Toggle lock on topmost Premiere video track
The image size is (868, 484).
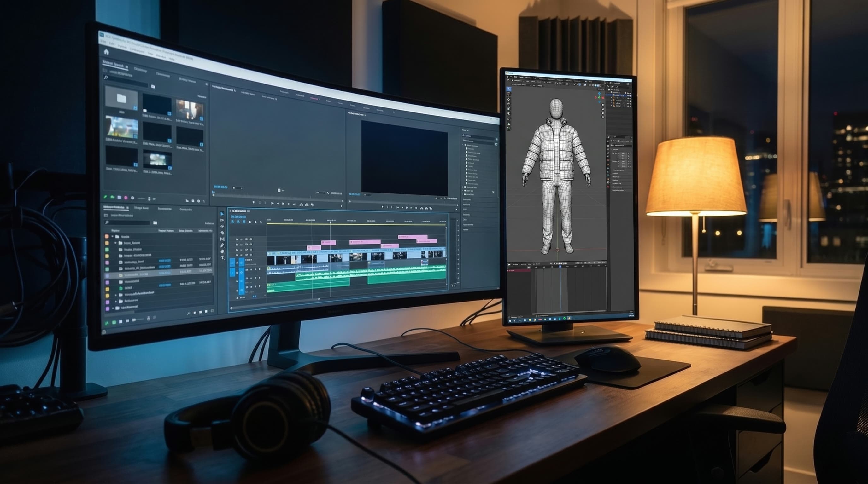(237, 239)
